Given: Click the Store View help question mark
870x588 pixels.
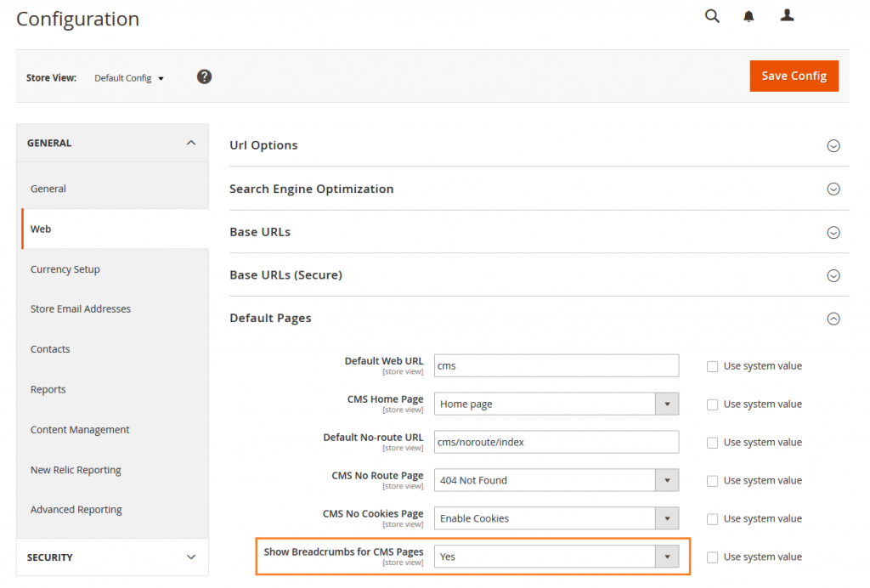Looking at the screenshot, I should (x=204, y=76).
